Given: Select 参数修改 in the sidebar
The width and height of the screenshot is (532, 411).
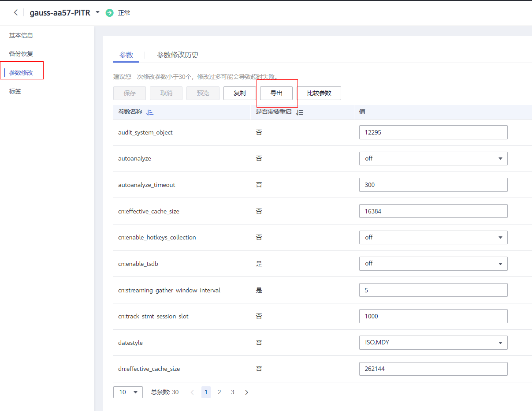Looking at the screenshot, I should coord(21,73).
